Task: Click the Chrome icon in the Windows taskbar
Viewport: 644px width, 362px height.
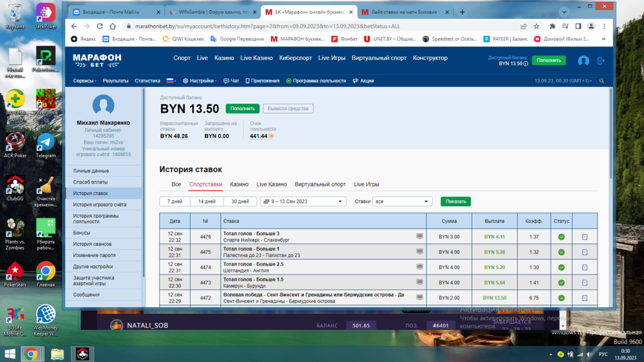Action: coord(30,354)
